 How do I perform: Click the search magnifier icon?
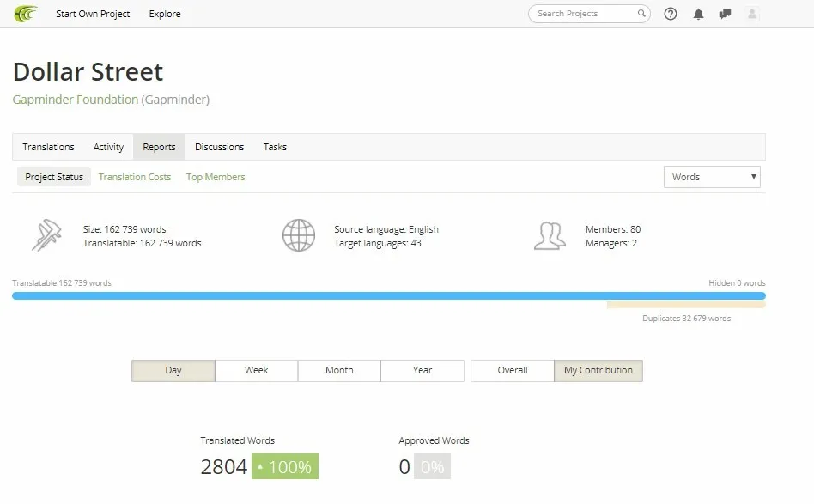[x=641, y=14]
